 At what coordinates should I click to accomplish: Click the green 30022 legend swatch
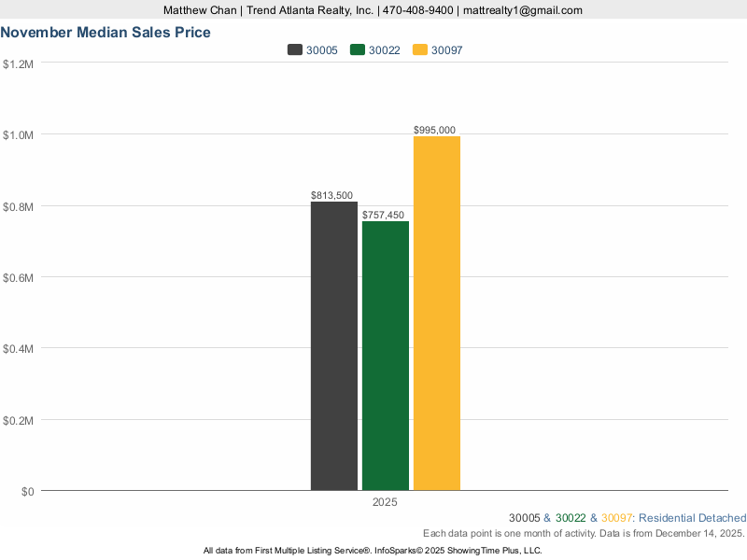358,50
